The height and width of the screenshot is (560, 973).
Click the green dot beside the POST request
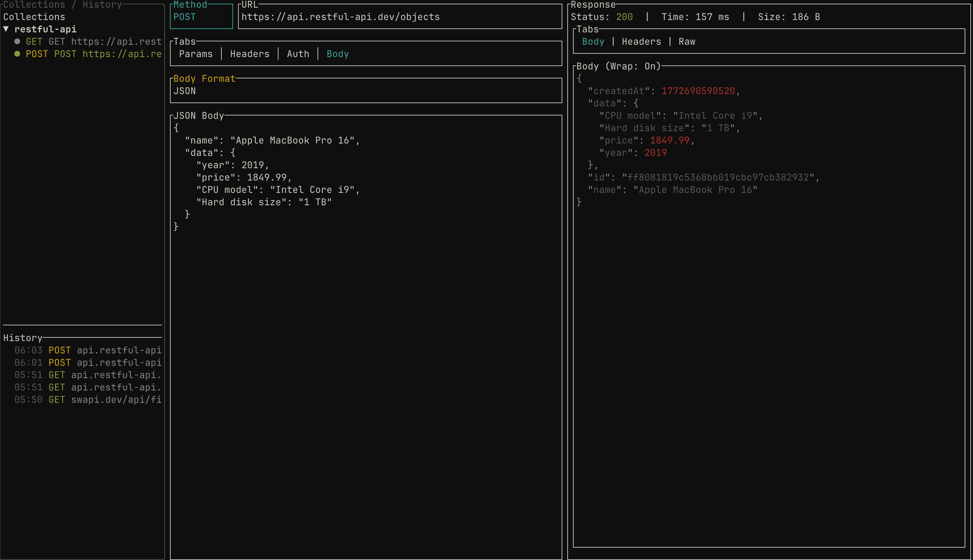tap(17, 54)
